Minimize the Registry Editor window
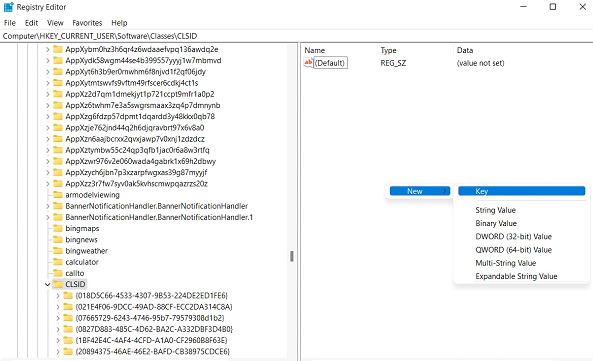This screenshot has height=361, width=593. [523, 7]
